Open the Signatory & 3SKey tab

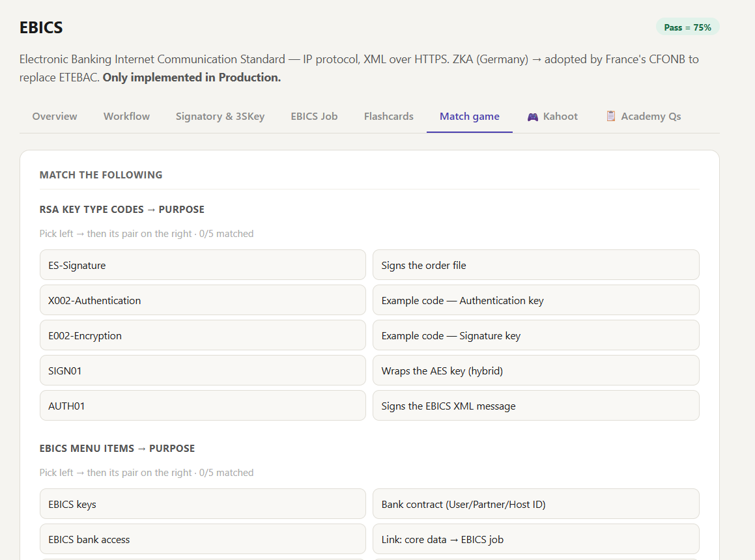(220, 117)
